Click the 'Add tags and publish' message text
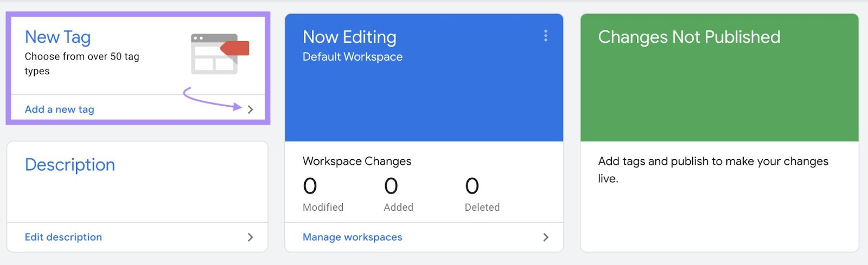868x265 pixels. click(713, 169)
